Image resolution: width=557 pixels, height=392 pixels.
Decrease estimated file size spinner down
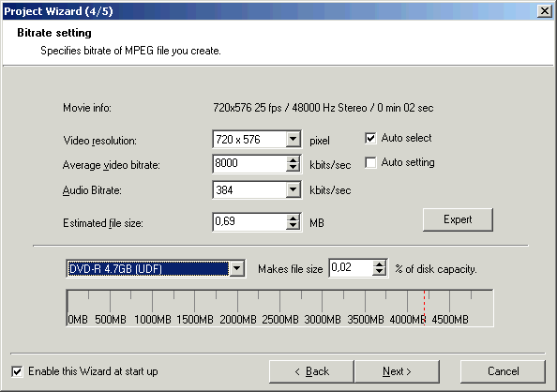click(294, 226)
